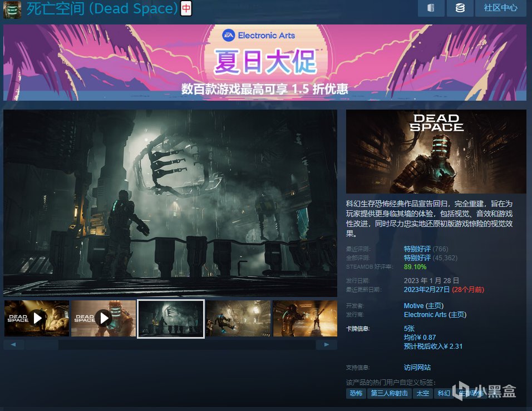Click the thumbnail strip scrollbar handle
Screen dimensions: 532x411
(x=42, y=344)
